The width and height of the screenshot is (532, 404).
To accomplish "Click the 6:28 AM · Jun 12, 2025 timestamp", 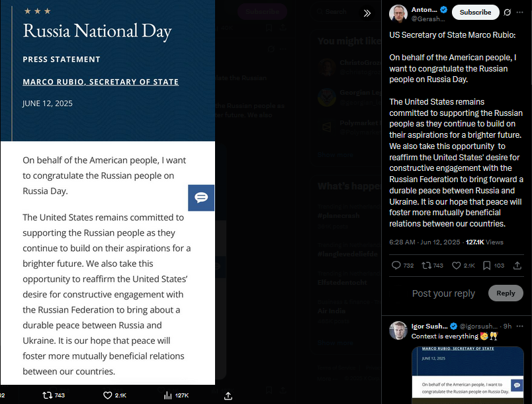I will [x=424, y=242].
